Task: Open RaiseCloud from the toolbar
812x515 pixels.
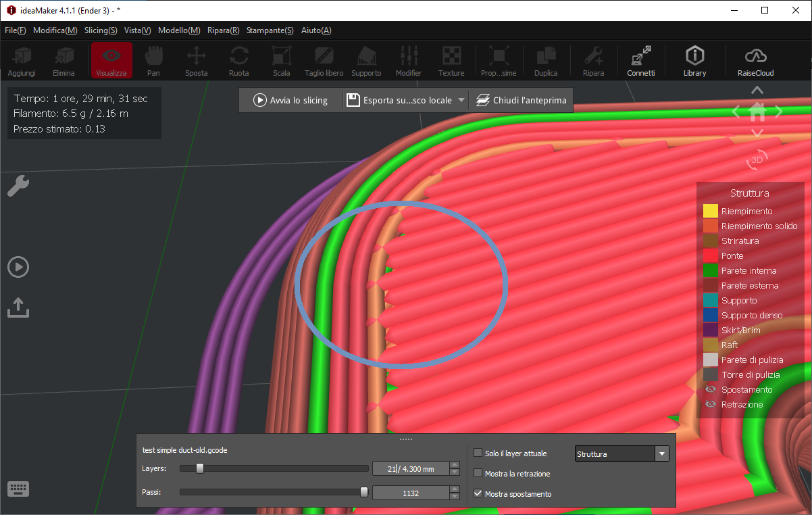Action: coord(755,60)
